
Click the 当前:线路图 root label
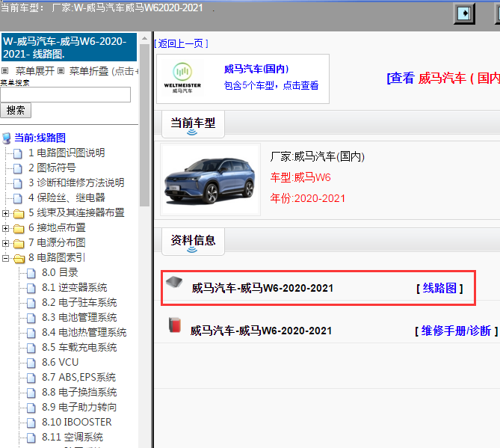point(40,138)
